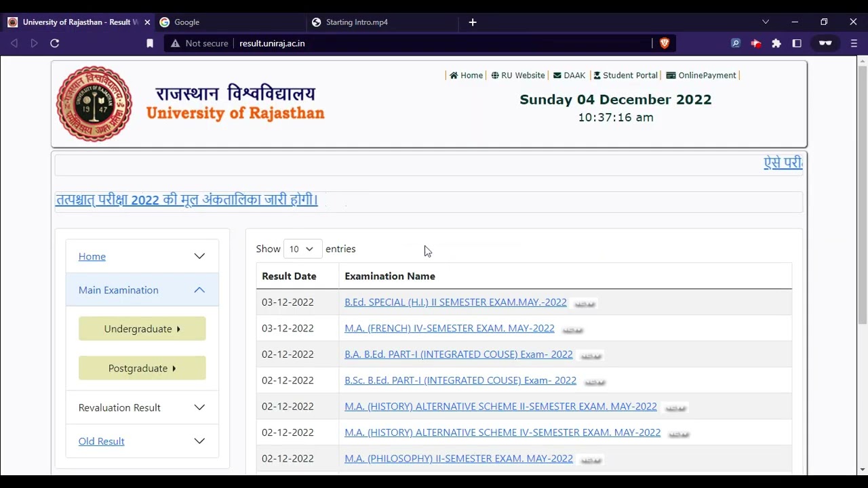Screen dimensions: 868x488
Task: Go to Home in the top navigation
Action: click(467, 75)
